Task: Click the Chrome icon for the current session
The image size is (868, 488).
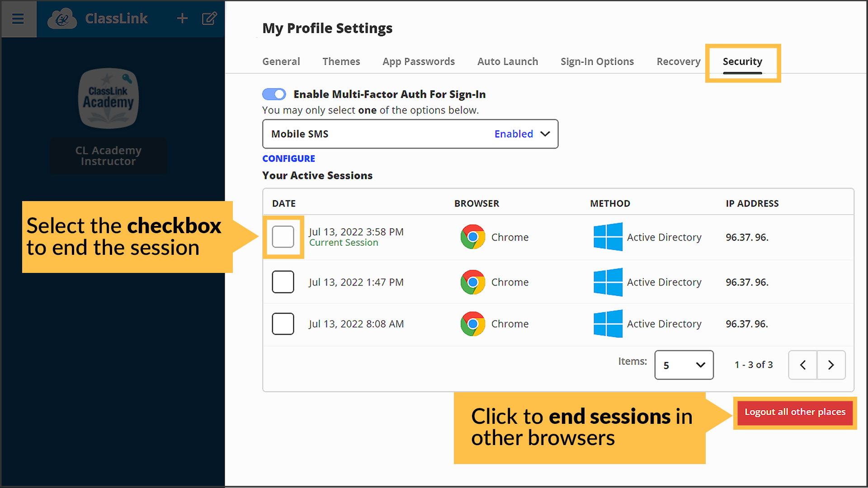Action: 472,237
